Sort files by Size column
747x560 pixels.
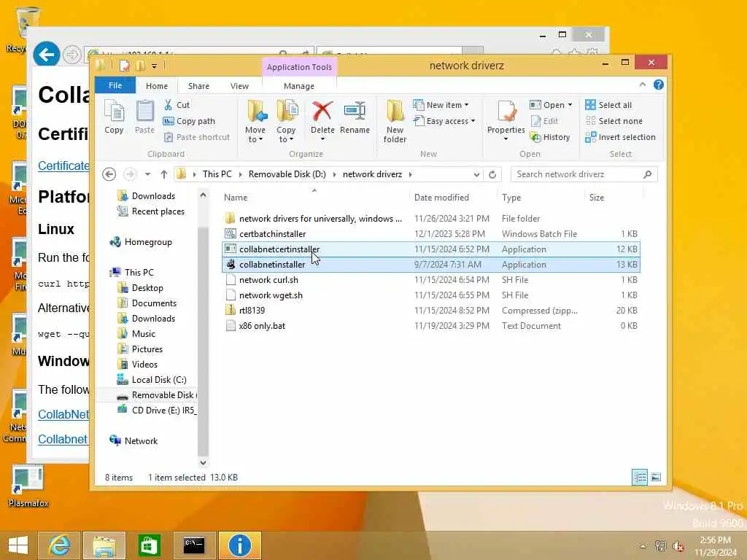tap(614, 197)
